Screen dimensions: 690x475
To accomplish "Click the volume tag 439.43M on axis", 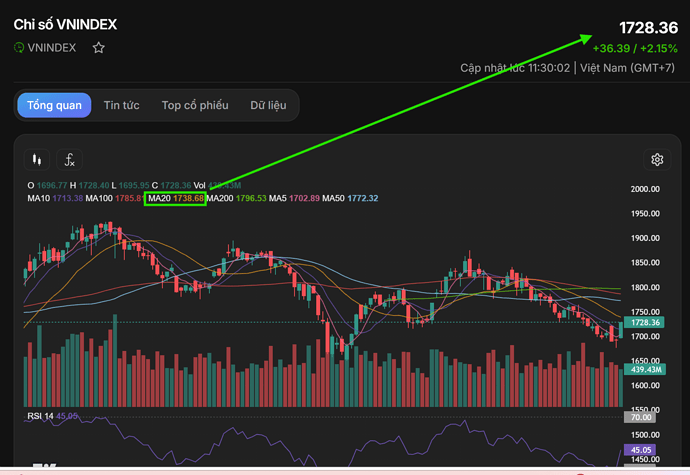I will [645, 369].
